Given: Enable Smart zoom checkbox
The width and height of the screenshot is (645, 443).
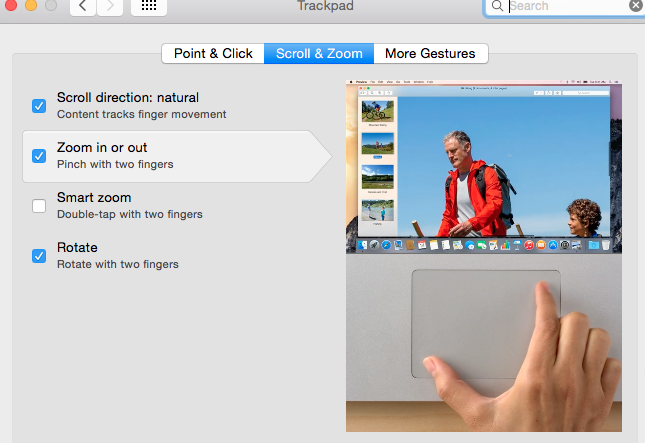Looking at the screenshot, I should tap(39, 206).
